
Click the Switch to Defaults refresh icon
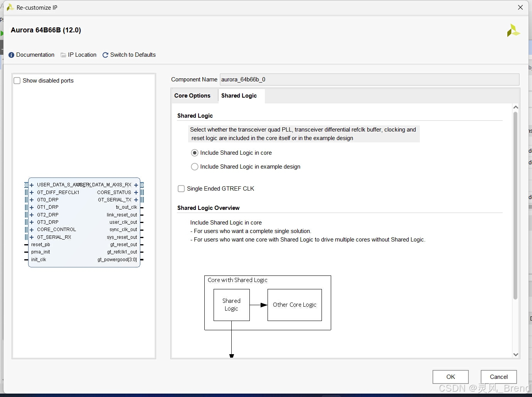click(105, 55)
